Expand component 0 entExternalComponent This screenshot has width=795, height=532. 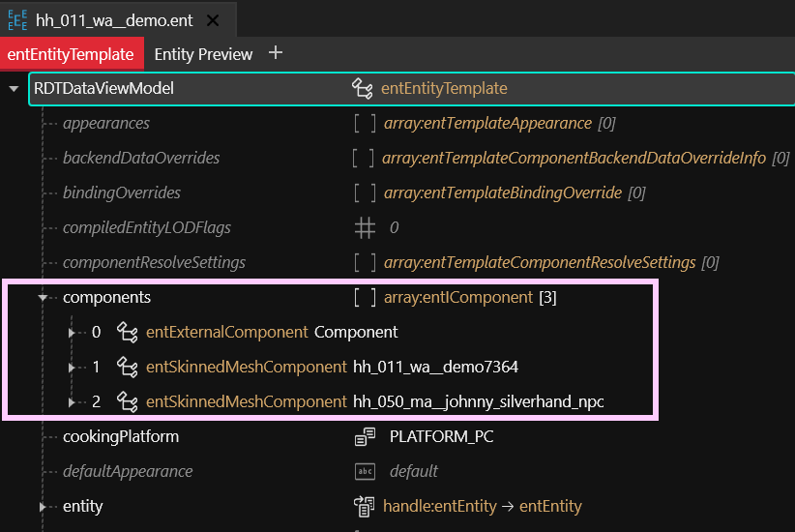click(72, 333)
